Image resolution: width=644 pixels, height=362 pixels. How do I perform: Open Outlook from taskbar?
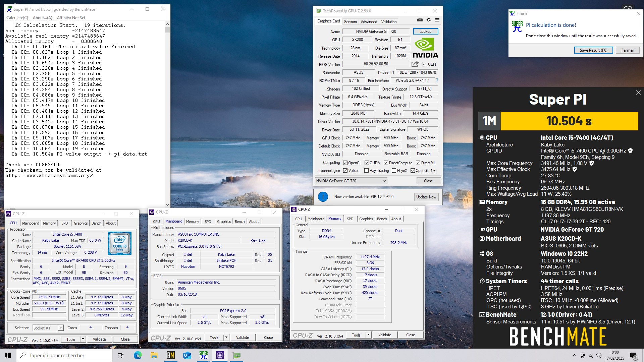[187, 355]
